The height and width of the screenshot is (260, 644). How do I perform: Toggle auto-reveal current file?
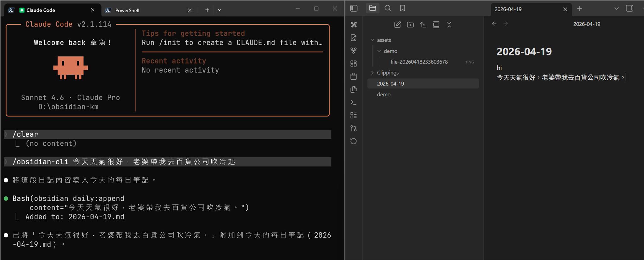pyautogui.click(x=436, y=25)
